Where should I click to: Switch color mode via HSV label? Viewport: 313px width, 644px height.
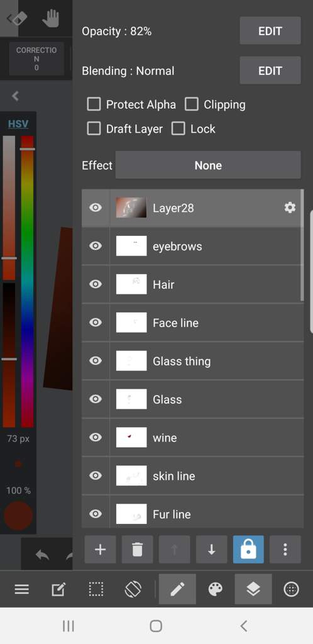pos(18,124)
